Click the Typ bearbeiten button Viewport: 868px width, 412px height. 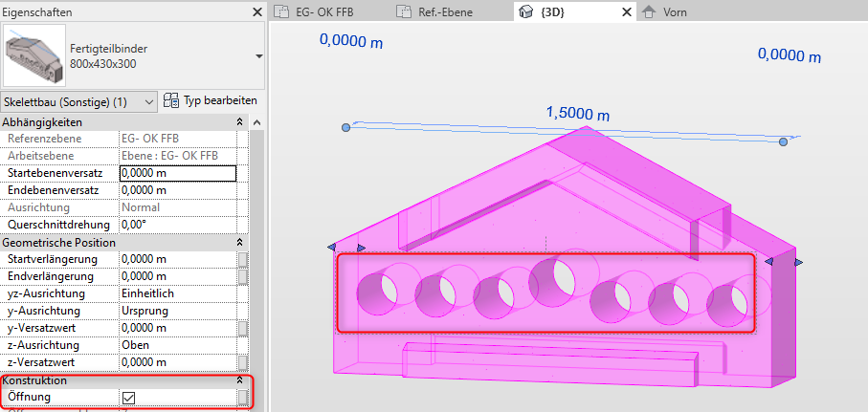[210, 100]
